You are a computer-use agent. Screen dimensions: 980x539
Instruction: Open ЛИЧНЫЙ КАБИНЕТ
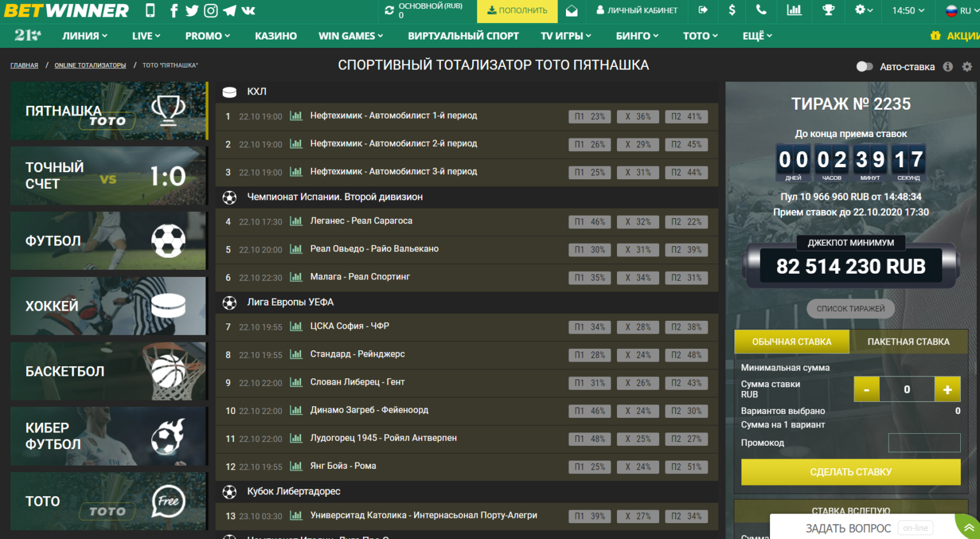(637, 10)
